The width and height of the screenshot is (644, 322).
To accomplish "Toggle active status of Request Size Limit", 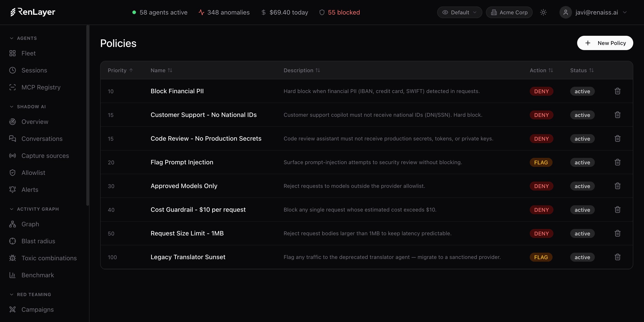I will pos(582,233).
